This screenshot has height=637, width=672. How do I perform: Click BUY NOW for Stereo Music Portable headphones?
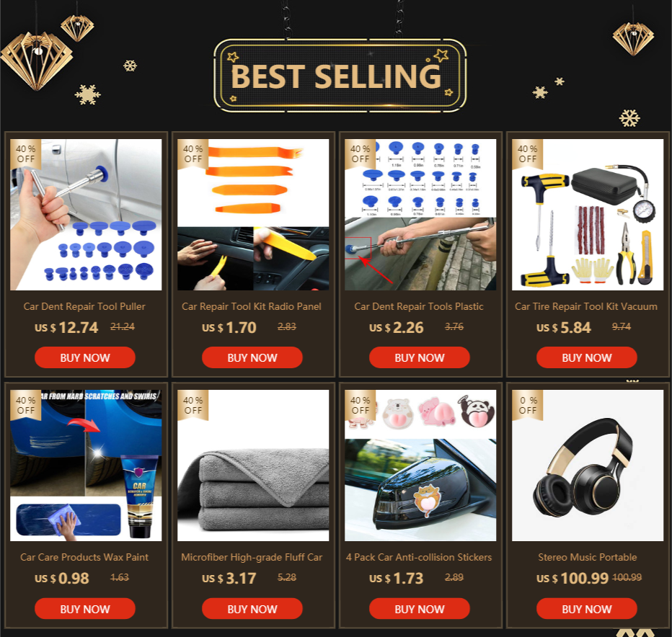586,608
